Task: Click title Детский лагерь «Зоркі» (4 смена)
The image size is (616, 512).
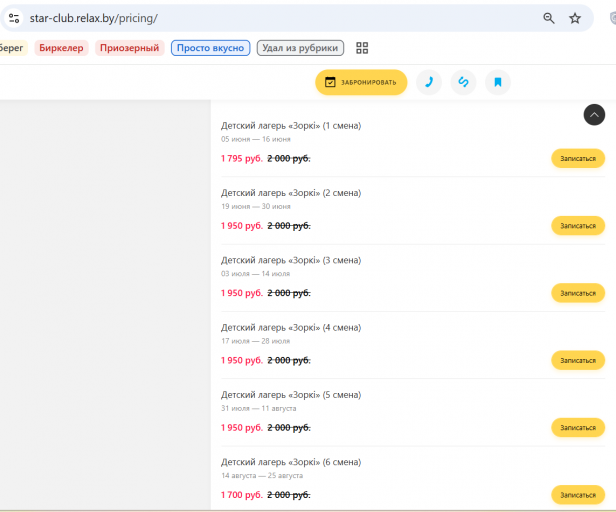Action: click(291, 327)
